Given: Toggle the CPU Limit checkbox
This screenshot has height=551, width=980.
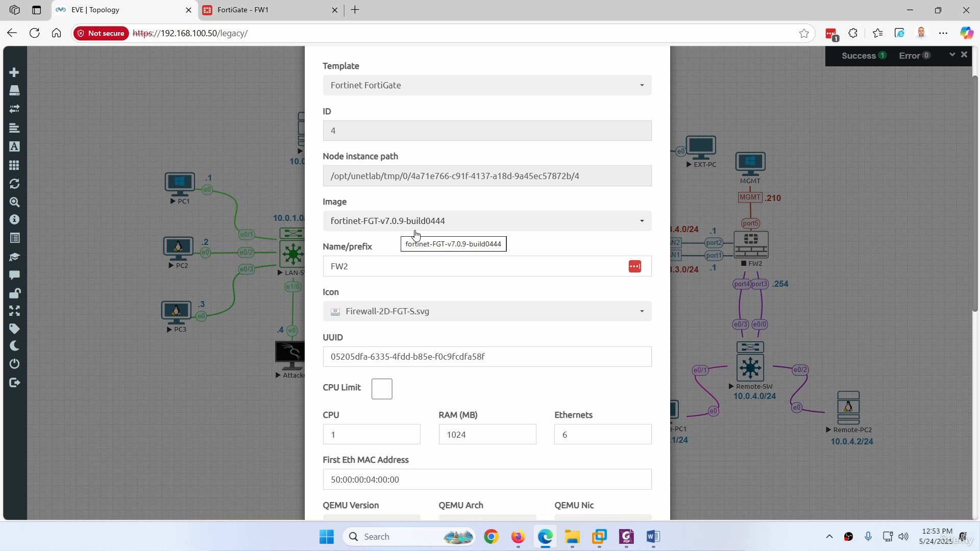Looking at the screenshot, I should pyautogui.click(x=382, y=389).
